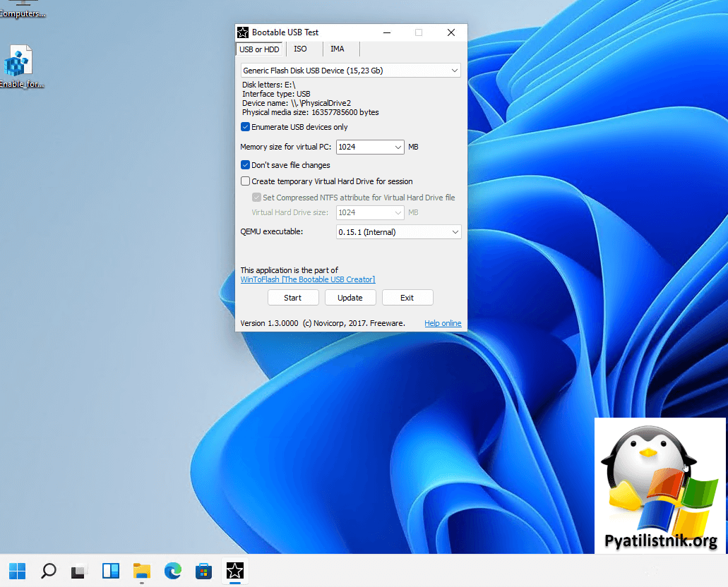Expand the QEMU executable dropdown
The image size is (728, 587).
point(455,232)
